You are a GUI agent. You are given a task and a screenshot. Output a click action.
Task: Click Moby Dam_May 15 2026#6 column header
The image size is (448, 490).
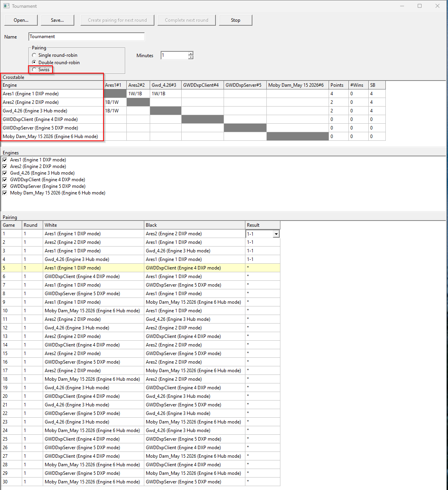[x=297, y=85]
